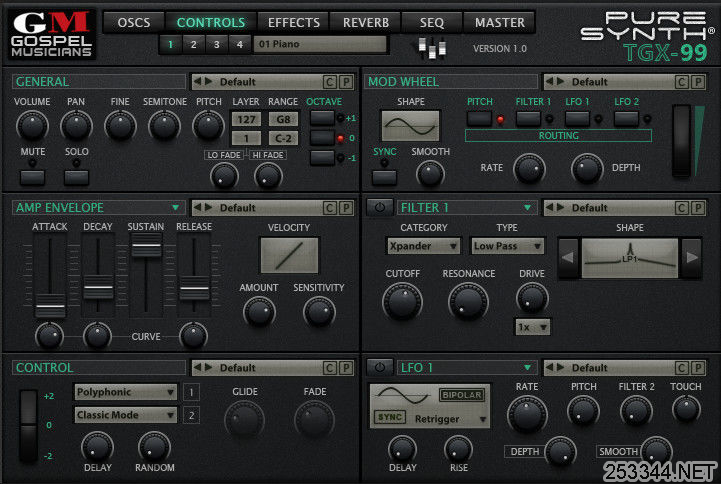Enable the +1 octave switch
Image resolution: width=721 pixels, height=484 pixels.
point(322,118)
